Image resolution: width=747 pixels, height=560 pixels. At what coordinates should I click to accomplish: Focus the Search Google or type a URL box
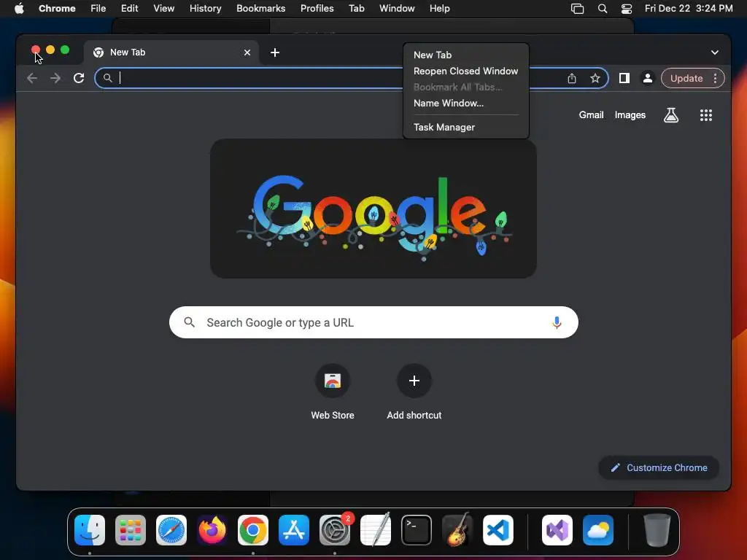(x=373, y=322)
